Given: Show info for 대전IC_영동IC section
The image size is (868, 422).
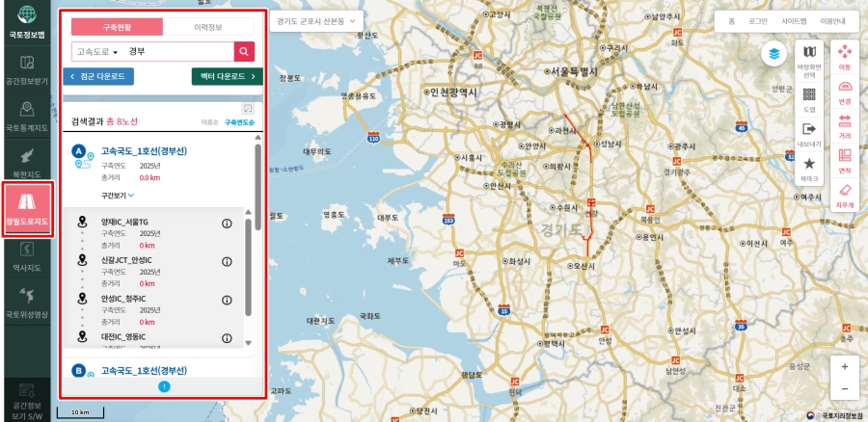Looking at the screenshot, I should 227,338.
